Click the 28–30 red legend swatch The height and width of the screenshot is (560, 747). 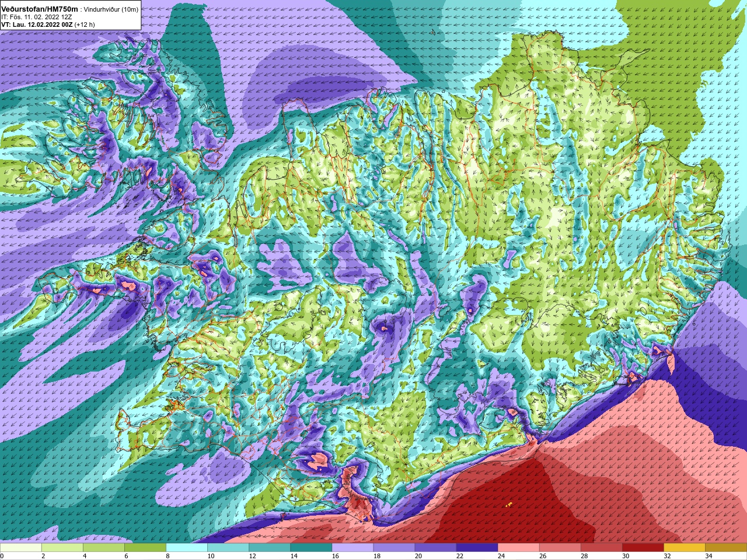click(x=601, y=548)
